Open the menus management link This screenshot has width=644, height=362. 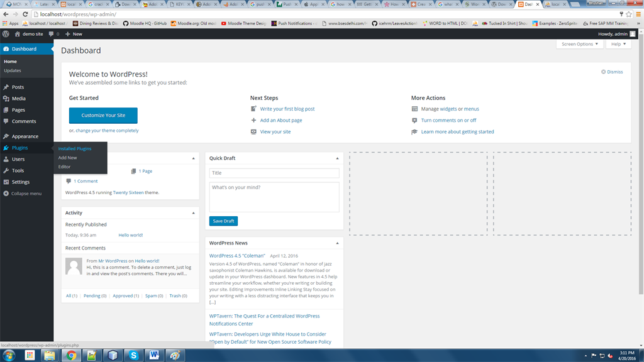click(x=471, y=109)
